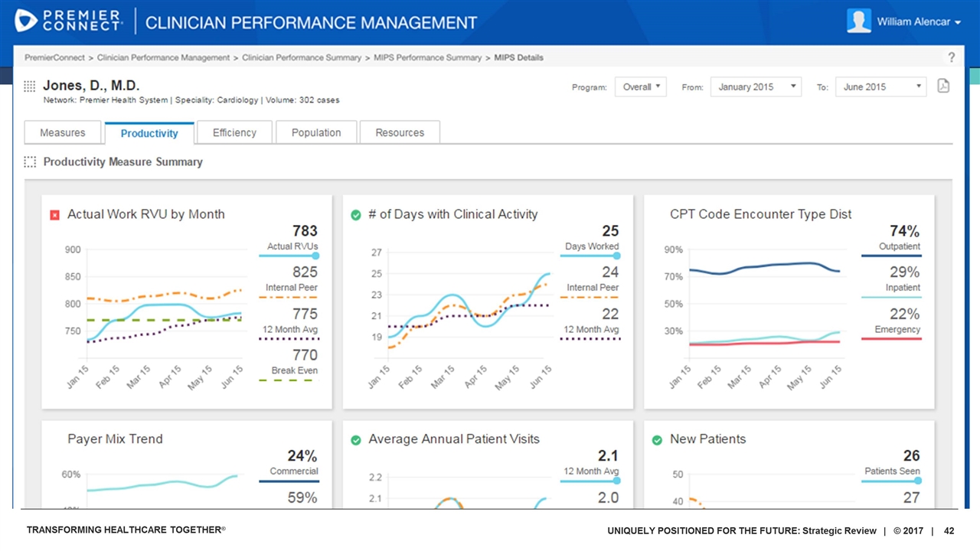Click the Payer Mix Trend title
Viewport: 980px width, 551px height.
[115, 439]
